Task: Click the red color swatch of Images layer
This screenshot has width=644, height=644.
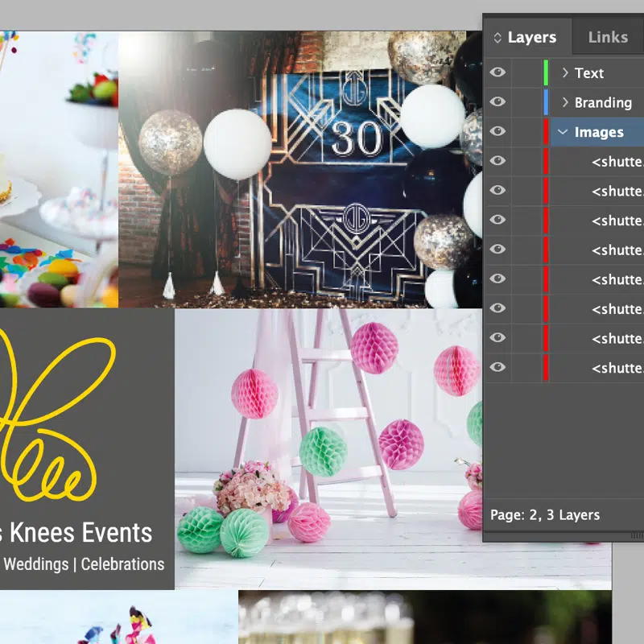Action: (x=546, y=132)
